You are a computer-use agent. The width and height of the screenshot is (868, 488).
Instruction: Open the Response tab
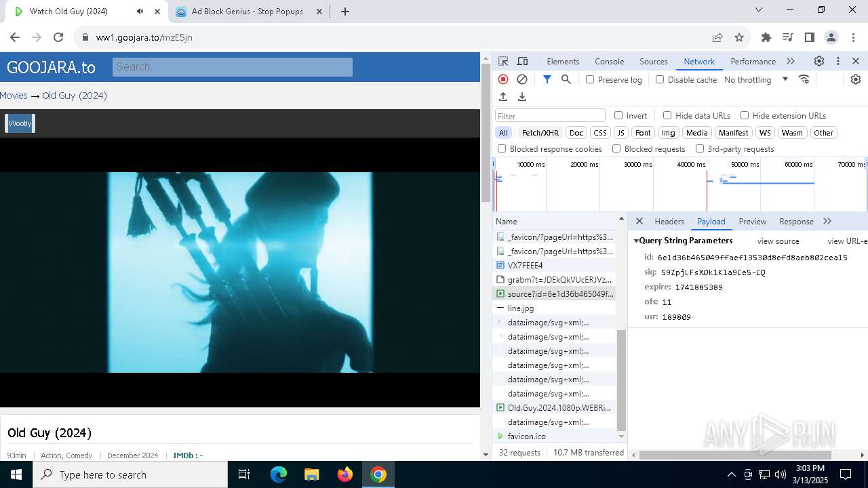(x=796, y=221)
